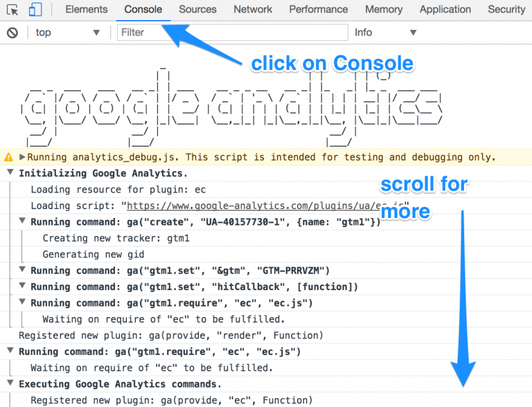Collapse the Executing Google Analytics commands group
The width and height of the screenshot is (532, 407).
point(10,384)
